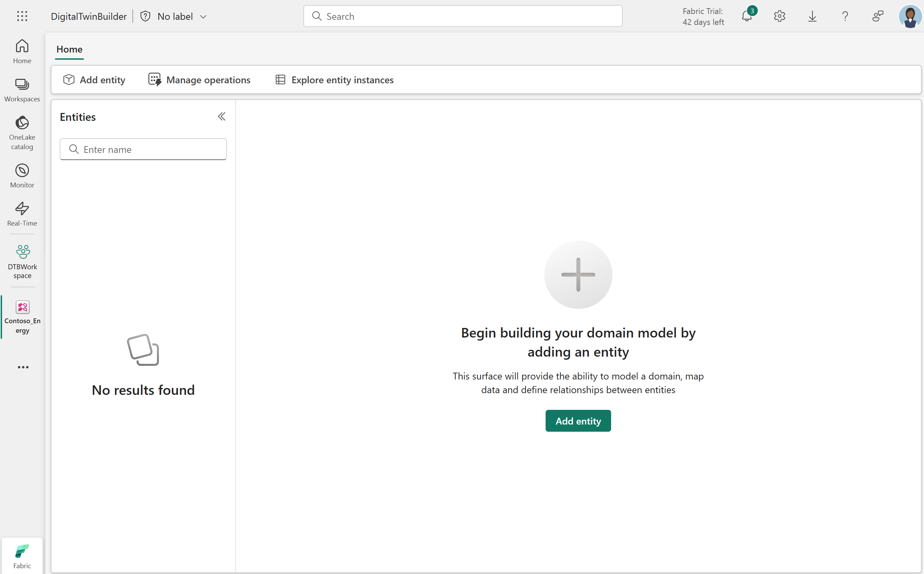Click the large plus circle icon
This screenshot has height=574, width=924.
tap(578, 274)
